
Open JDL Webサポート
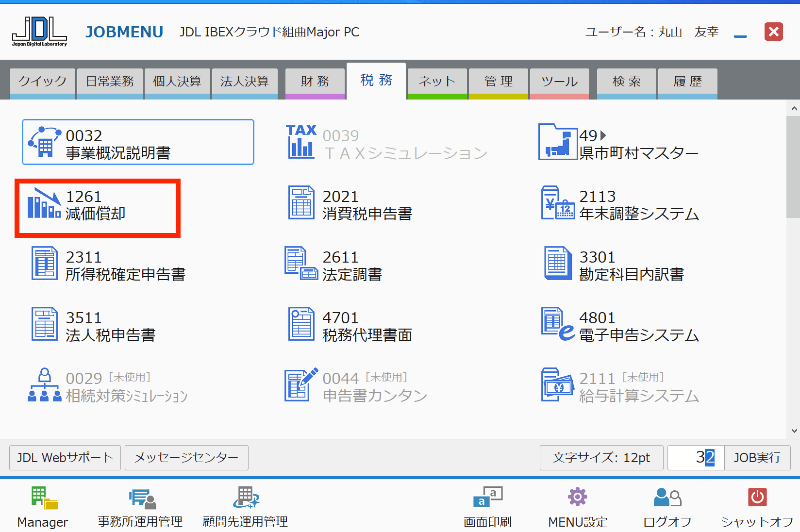tap(65, 458)
